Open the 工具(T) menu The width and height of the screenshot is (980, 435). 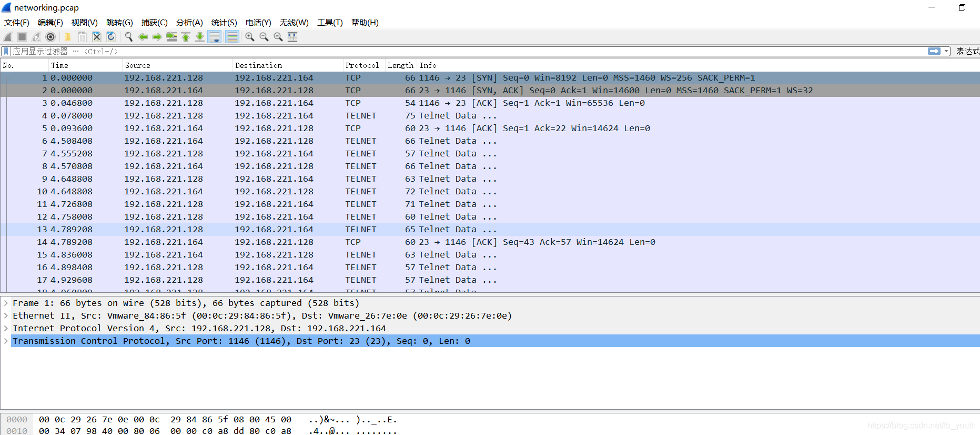coord(330,22)
